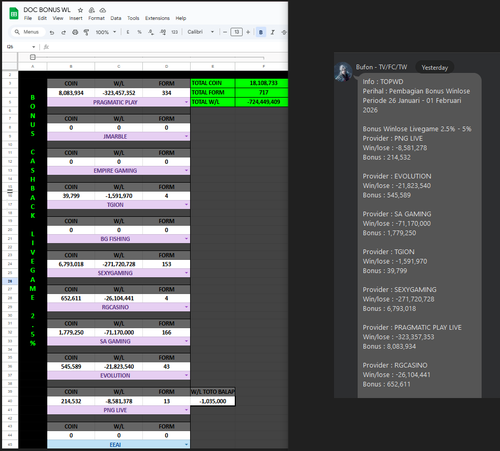
Task: Open the RGCASINO dropdown arrow
Action: tap(186, 307)
